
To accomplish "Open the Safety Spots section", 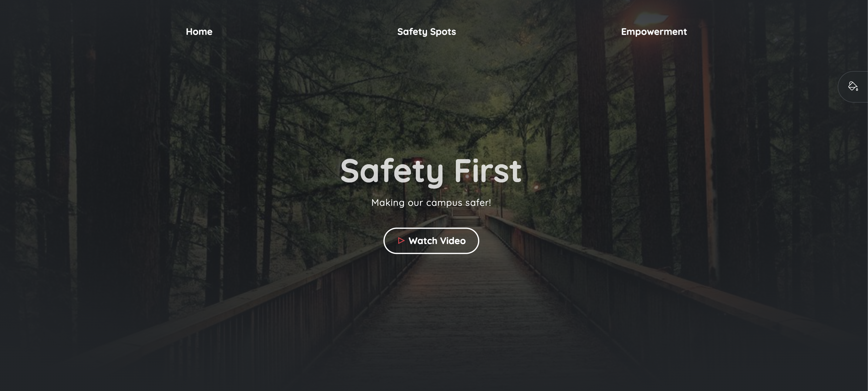I will click(x=426, y=32).
